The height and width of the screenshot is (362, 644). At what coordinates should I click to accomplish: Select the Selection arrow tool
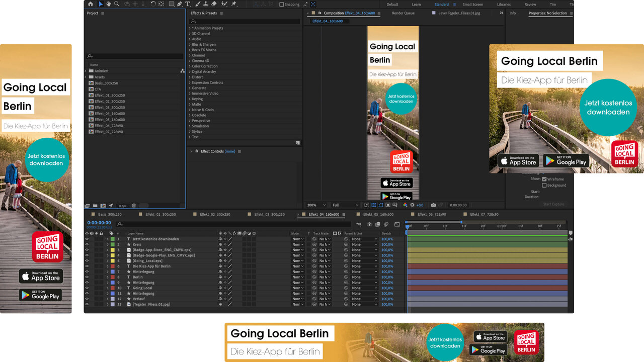(x=101, y=4)
